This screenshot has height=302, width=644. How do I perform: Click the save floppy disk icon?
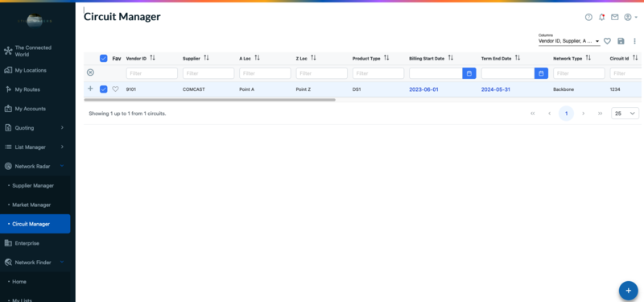coord(621,41)
